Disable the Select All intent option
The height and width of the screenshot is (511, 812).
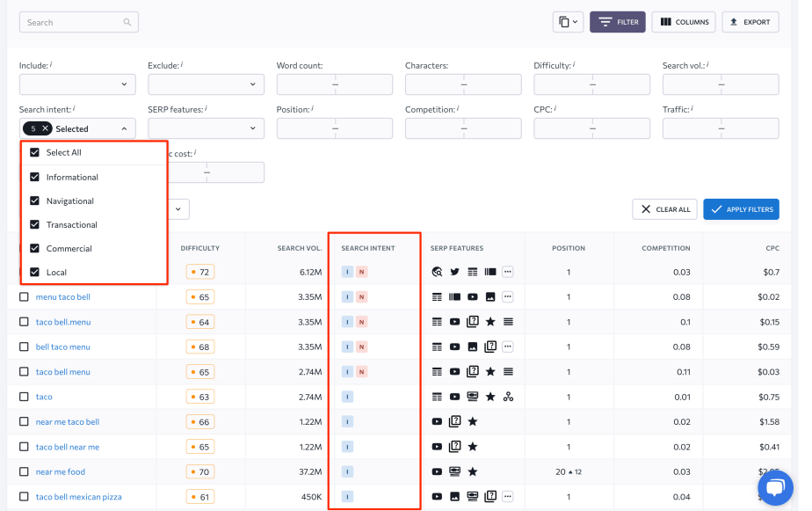[x=35, y=153]
